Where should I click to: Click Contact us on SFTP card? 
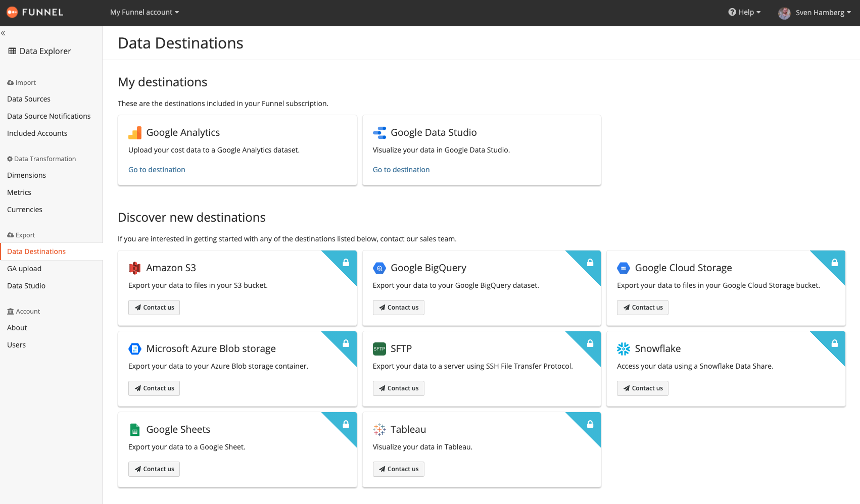tap(399, 388)
